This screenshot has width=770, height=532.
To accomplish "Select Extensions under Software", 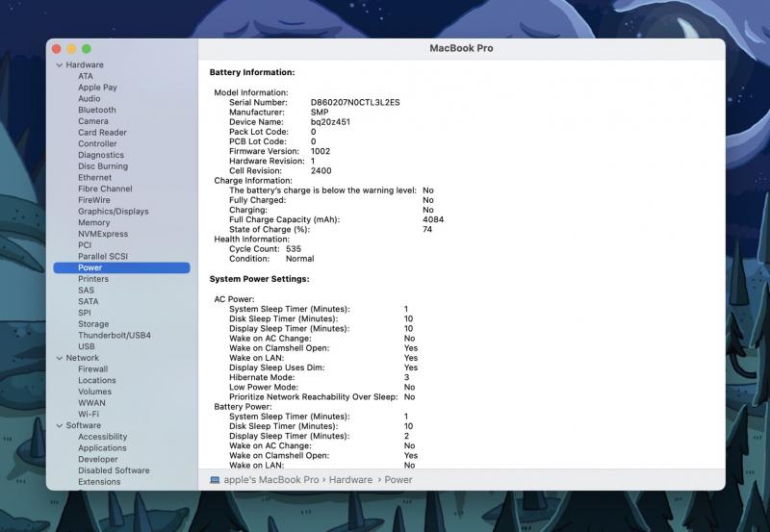I will [99, 482].
